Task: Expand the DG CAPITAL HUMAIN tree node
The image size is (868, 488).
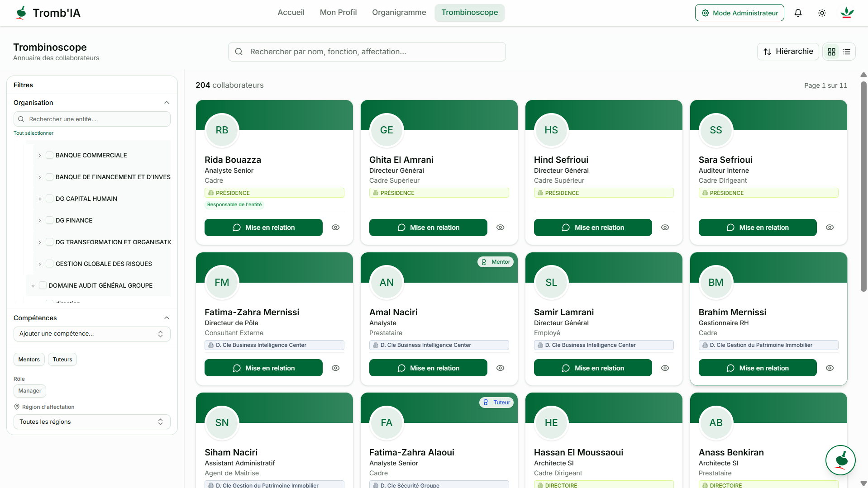Action: click(x=40, y=199)
